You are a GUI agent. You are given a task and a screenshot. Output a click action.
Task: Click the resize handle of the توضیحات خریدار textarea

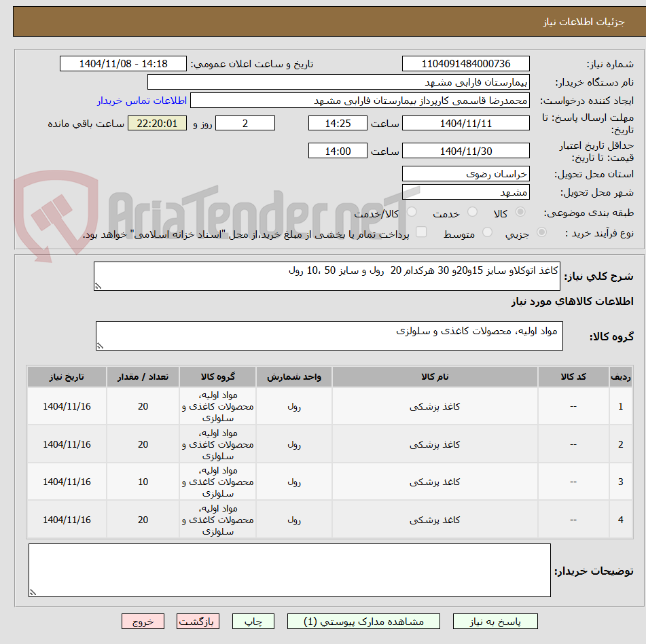point(33,592)
